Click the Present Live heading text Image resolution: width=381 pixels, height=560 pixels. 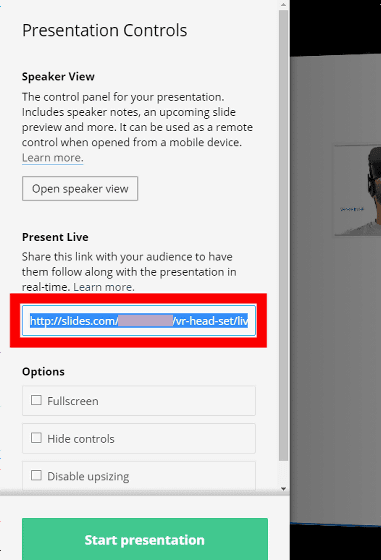(x=55, y=237)
